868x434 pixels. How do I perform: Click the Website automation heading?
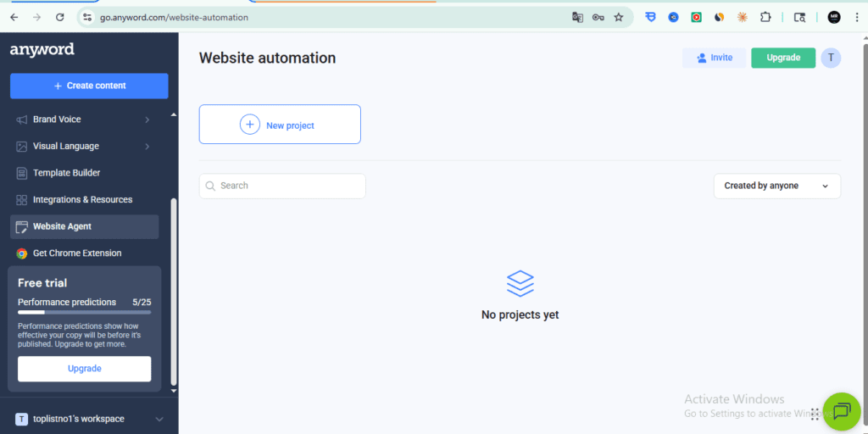(x=267, y=58)
